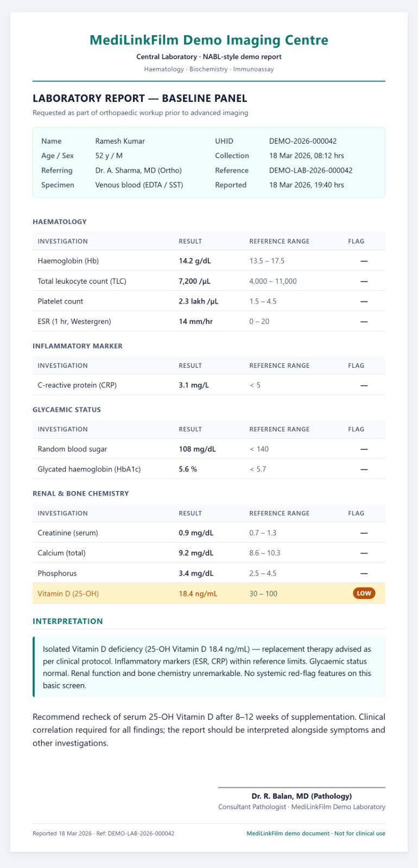The width and height of the screenshot is (418, 868).
Task: Select the ESR (1 hr, Westergren) row
Action: pyautogui.click(x=209, y=321)
